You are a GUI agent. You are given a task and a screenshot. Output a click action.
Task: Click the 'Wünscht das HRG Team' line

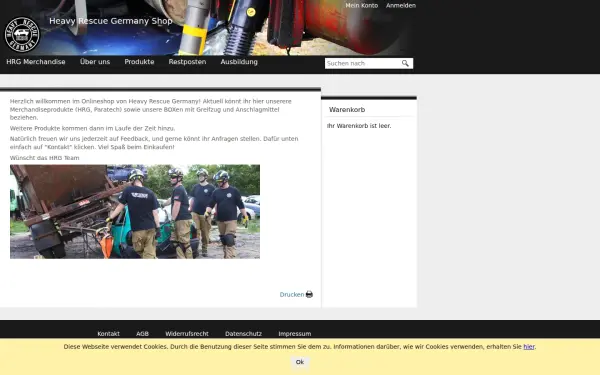[x=44, y=158]
